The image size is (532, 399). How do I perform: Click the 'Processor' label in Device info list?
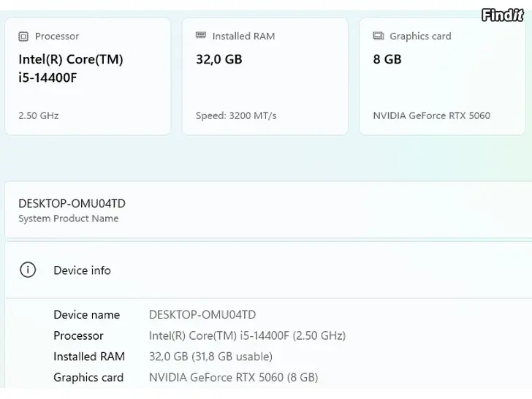[x=78, y=336]
